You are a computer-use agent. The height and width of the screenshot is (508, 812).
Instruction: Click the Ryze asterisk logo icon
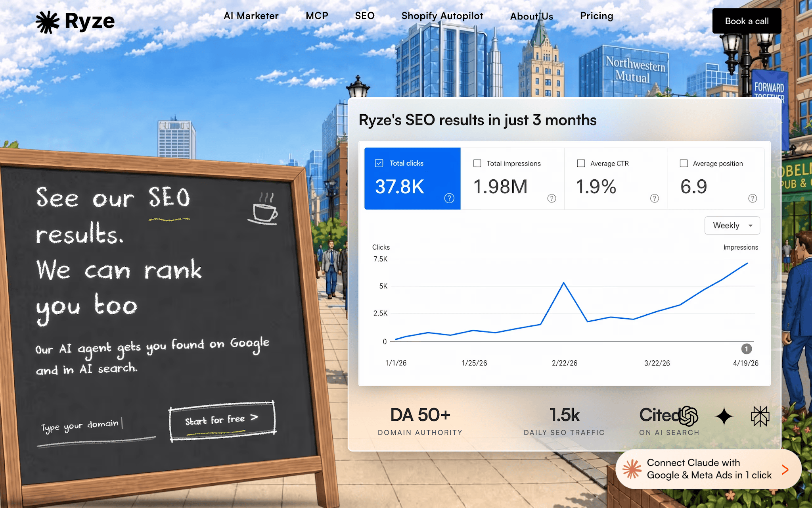48,22
